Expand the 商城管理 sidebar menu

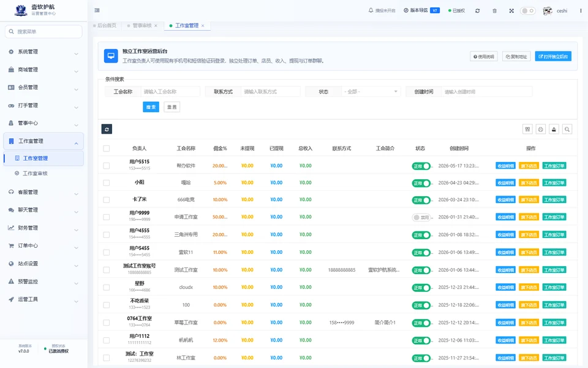(x=43, y=70)
